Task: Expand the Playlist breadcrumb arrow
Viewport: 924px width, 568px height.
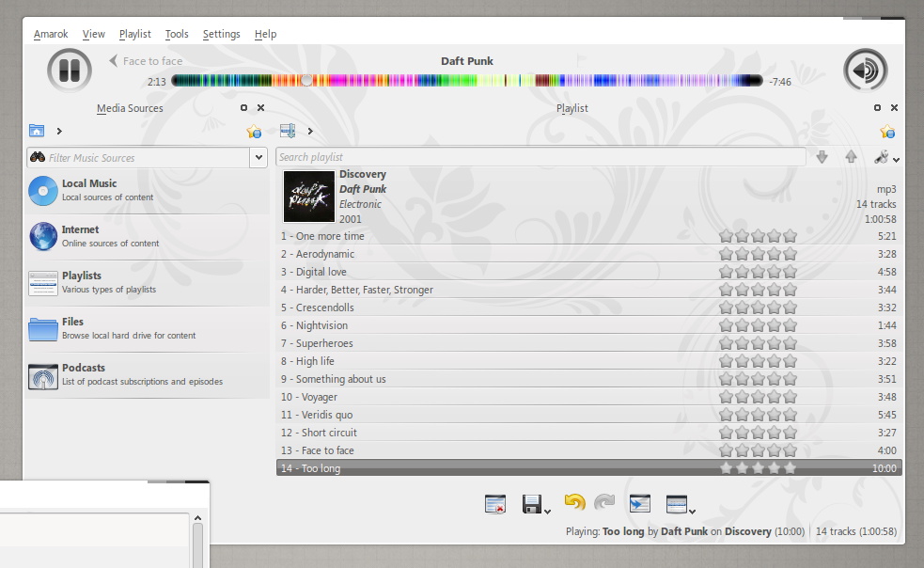Action: click(x=310, y=131)
